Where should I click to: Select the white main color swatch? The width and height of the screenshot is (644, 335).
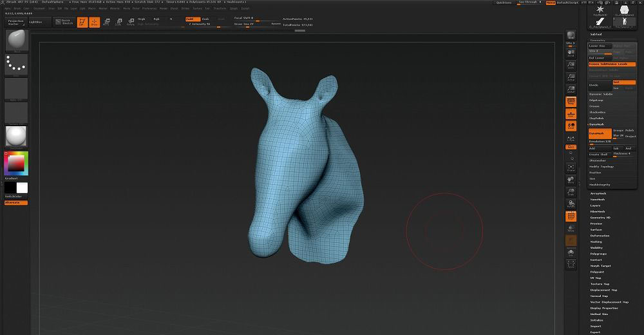click(x=22, y=188)
